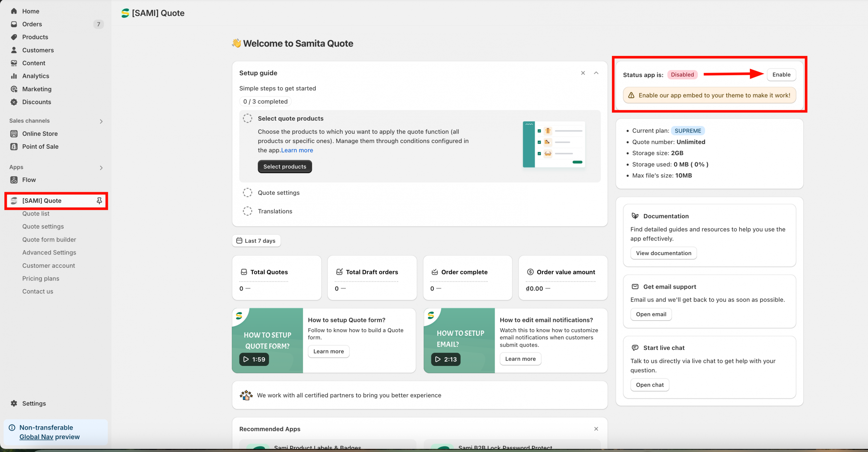Screen dimensions: 868x452
Task: Toggle the Translations step circle
Action: [248, 211]
